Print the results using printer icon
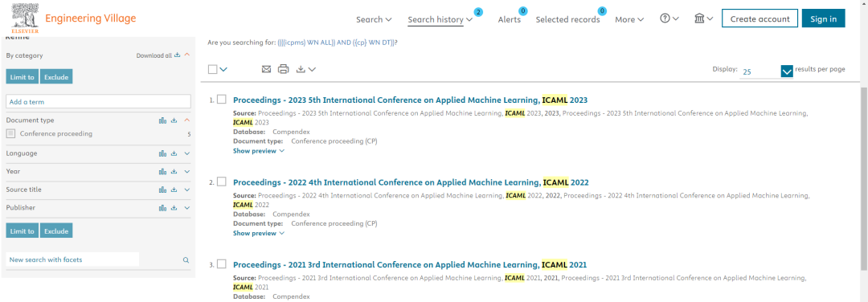This screenshot has width=868, height=302. tap(284, 69)
